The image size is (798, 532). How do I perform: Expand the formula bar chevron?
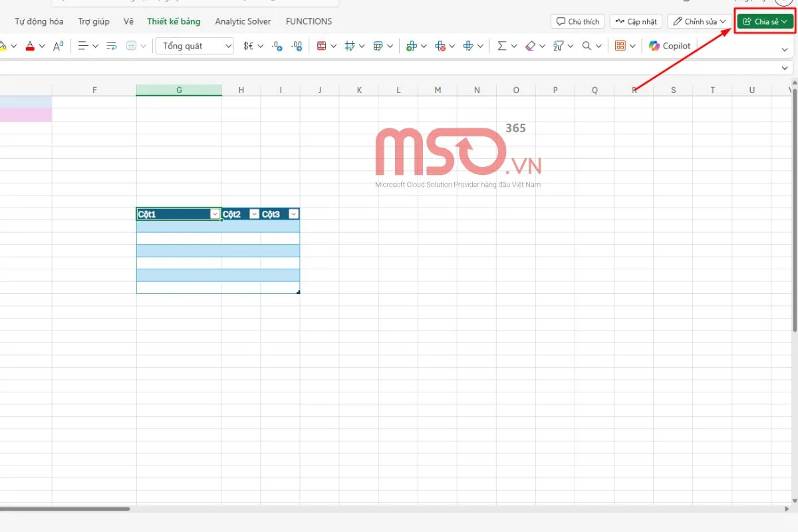[787, 68]
